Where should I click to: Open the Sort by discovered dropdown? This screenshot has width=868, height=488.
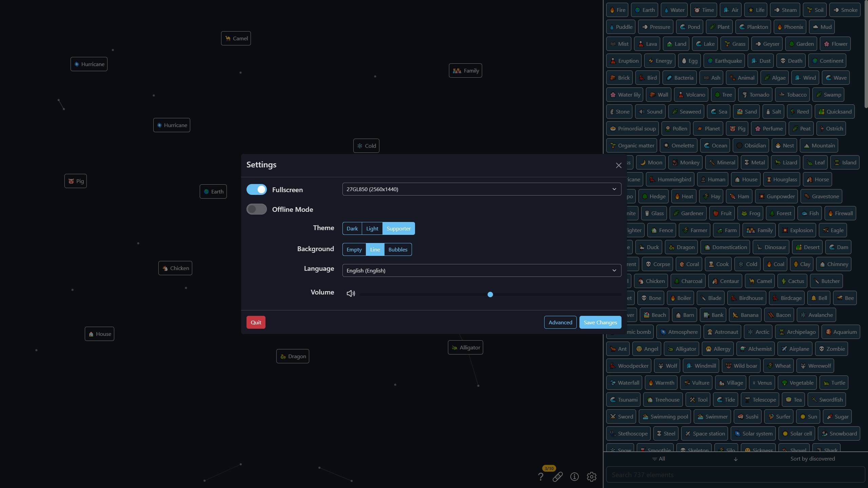click(812, 459)
